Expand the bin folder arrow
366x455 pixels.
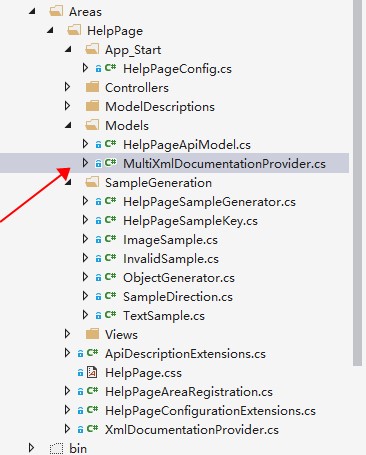click(x=31, y=448)
